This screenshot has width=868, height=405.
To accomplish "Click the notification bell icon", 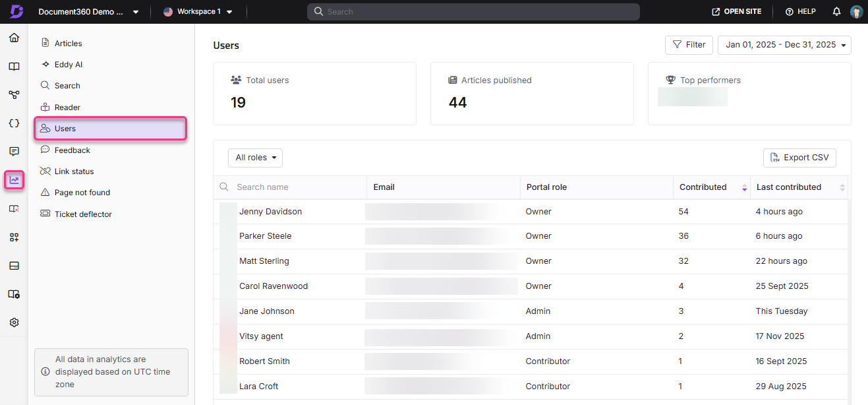I will [x=836, y=11].
